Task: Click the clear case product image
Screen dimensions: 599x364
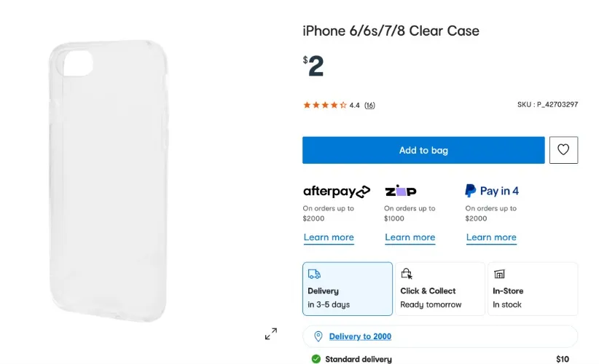Action: click(109, 181)
